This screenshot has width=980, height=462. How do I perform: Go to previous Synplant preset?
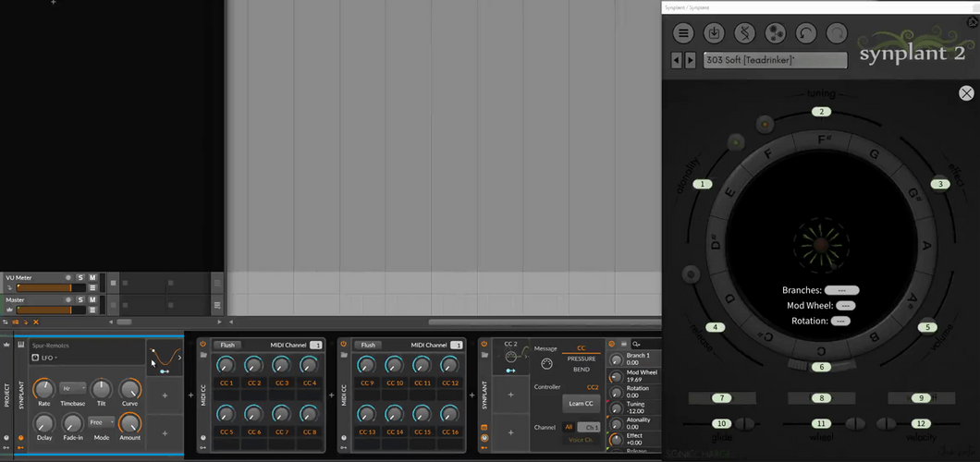(x=677, y=61)
